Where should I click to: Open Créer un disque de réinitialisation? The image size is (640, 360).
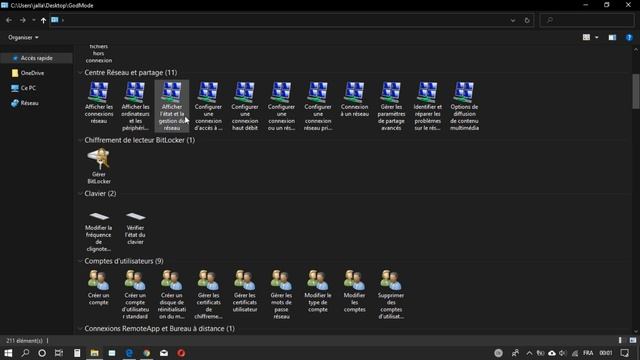point(172,294)
